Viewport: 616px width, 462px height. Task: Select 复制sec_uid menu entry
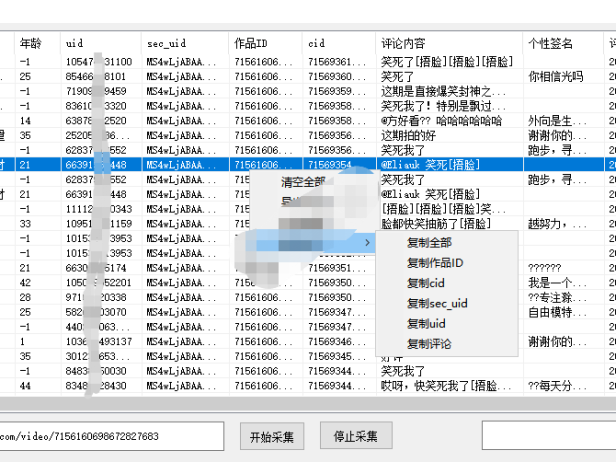click(437, 304)
